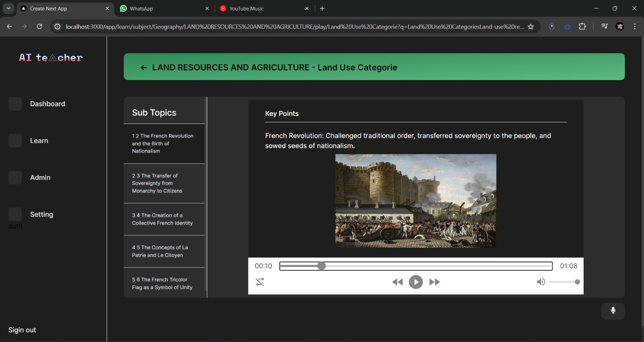This screenshot has height=342, width=644.
Task: Go back using arrow beside LAND RESOURCES title
Action: [x=144, y=68]
